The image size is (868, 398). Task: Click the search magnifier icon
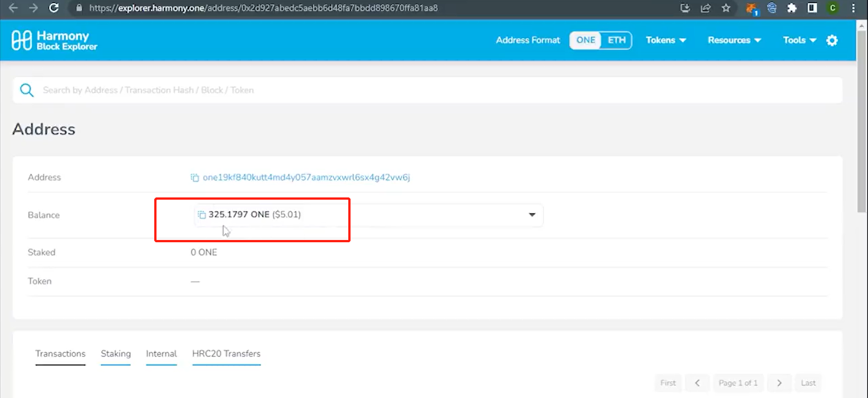point(27,90)
